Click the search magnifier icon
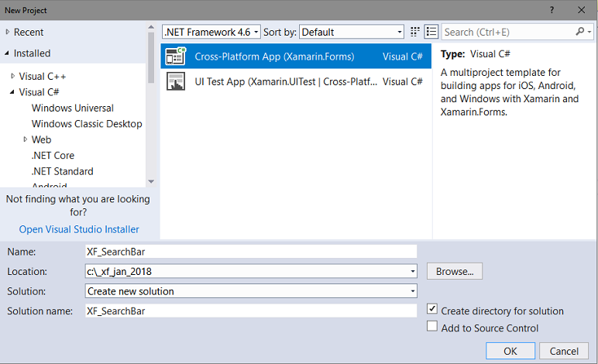Viewport: 598px width, 364px height. 579,32
